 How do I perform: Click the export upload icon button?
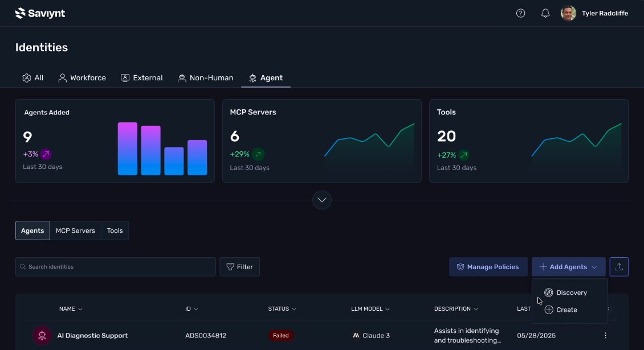pos(619,267)
